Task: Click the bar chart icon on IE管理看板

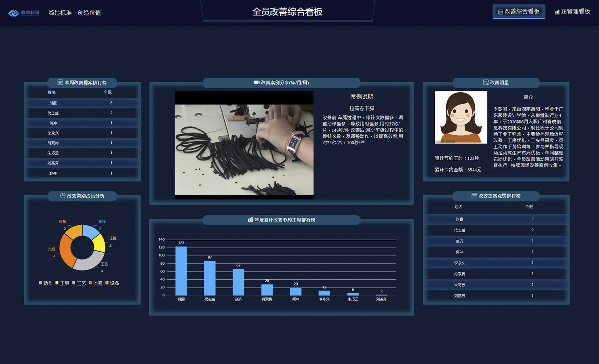Action: [557, 12]
